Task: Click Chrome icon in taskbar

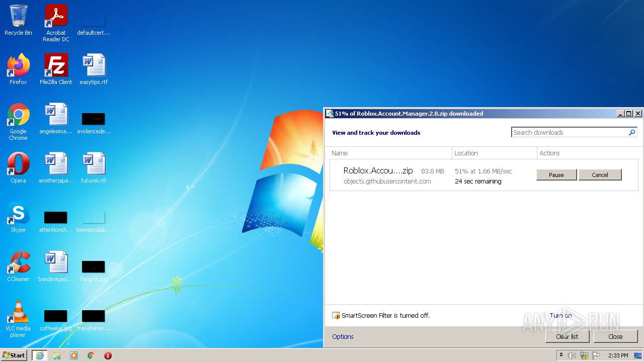Action: [91, 355]
